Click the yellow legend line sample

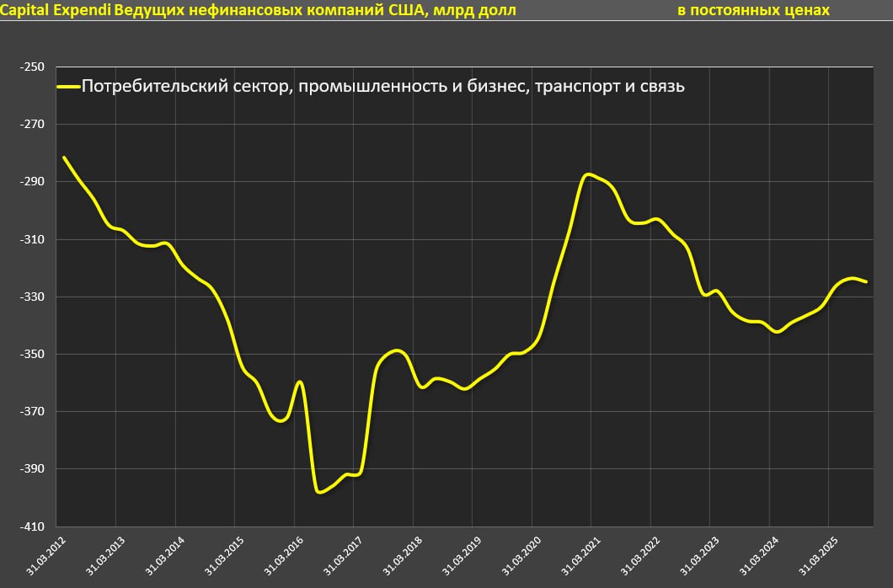point(68,86)
